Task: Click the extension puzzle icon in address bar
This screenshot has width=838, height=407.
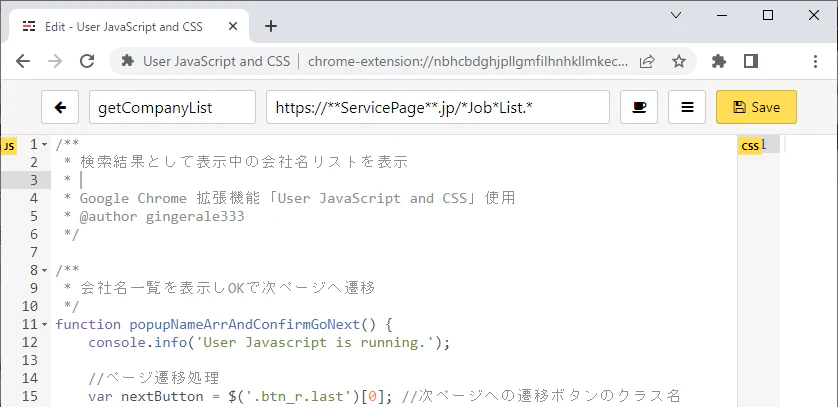Action: click(x=128, y=61)
